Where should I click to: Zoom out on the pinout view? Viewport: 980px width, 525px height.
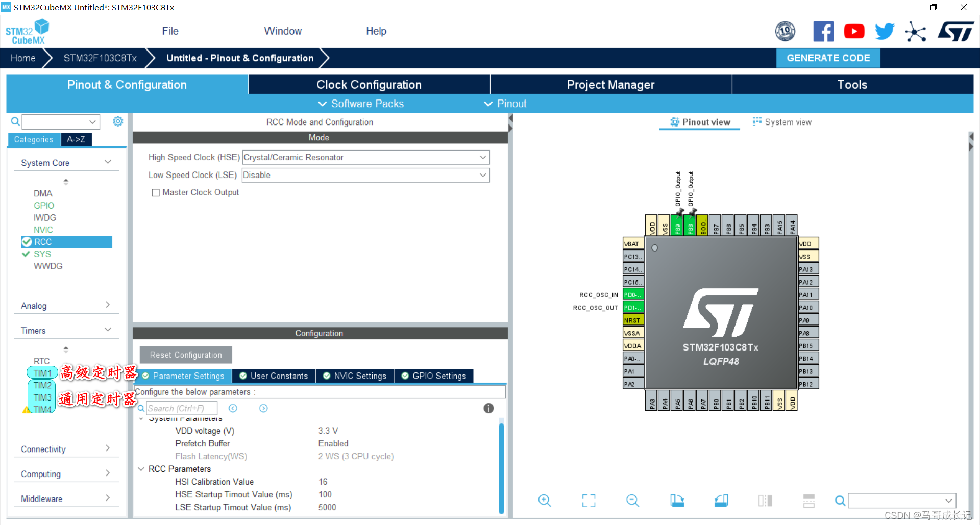point(632,501)
